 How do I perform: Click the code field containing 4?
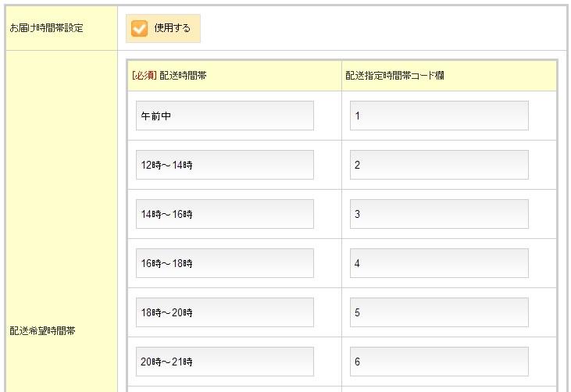pyautogui.click(x=438, y=263)
